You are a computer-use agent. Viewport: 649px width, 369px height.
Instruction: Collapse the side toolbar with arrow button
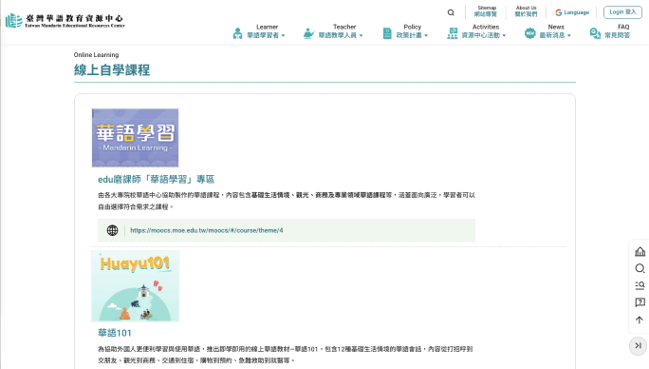[638, 345]
